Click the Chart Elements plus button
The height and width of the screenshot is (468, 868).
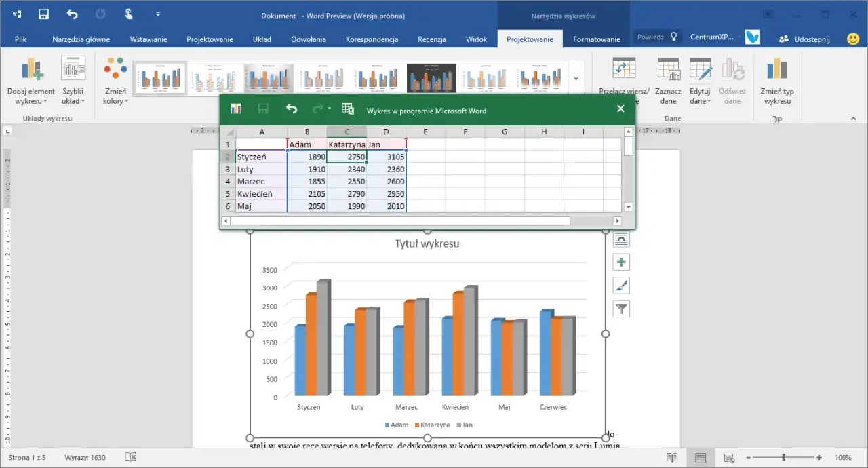coord(621,262)
